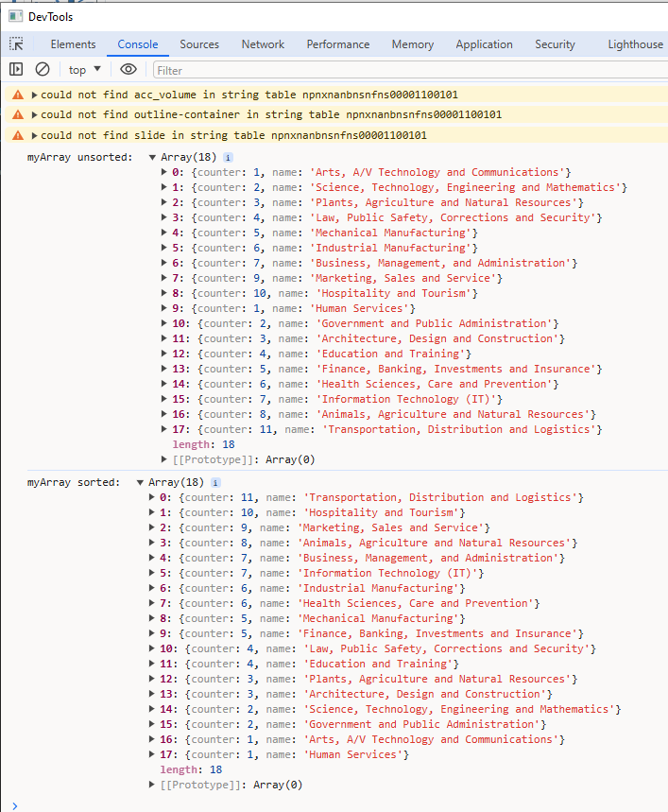Switch to the Sources tab
The width and height of the screenshot is (668, 812).
coord(199,44)
